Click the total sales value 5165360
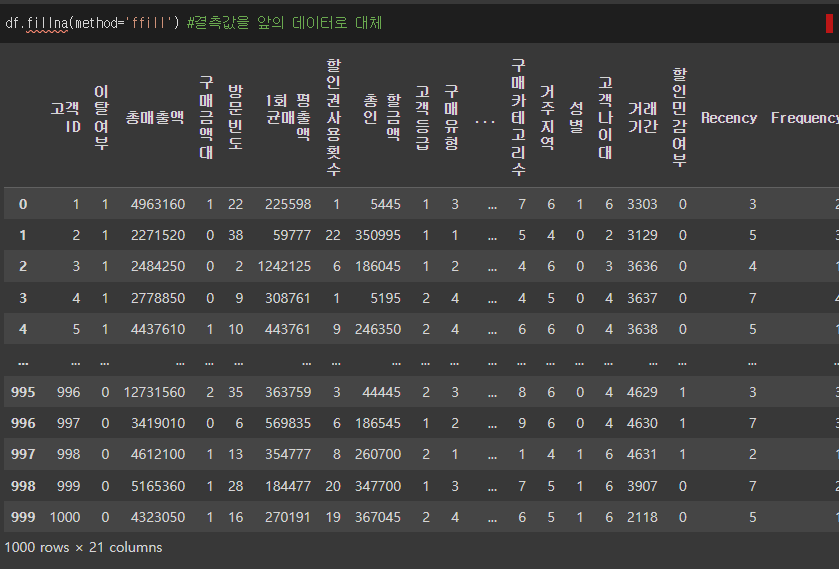Image resolution: width=839 pixels, height=569 pixels. pyautogui.click(x=158, y=486)
